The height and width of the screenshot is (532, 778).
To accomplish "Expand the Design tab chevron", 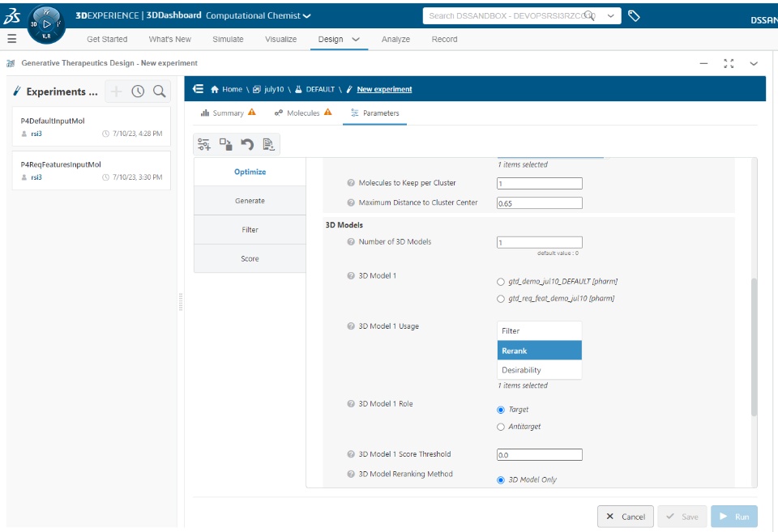I will (x=356, y=39).
